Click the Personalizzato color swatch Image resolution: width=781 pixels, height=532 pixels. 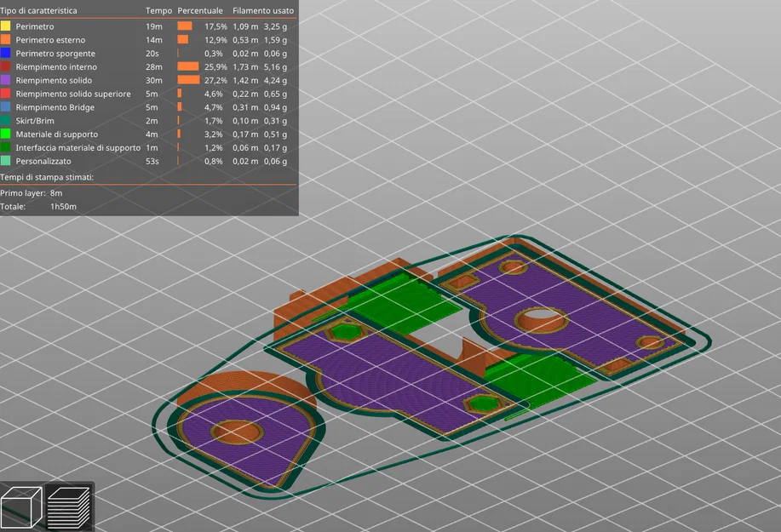tap(5, 160)
